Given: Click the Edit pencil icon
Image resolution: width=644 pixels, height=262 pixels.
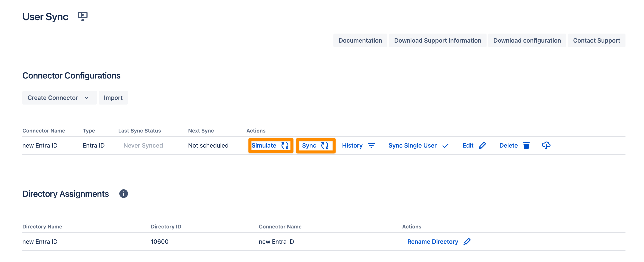Looking at the screenshot, I should [482, 145].
